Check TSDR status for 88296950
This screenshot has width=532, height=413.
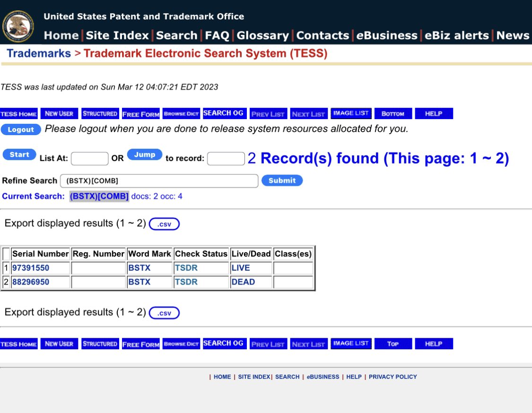click(x=186, y=282)
